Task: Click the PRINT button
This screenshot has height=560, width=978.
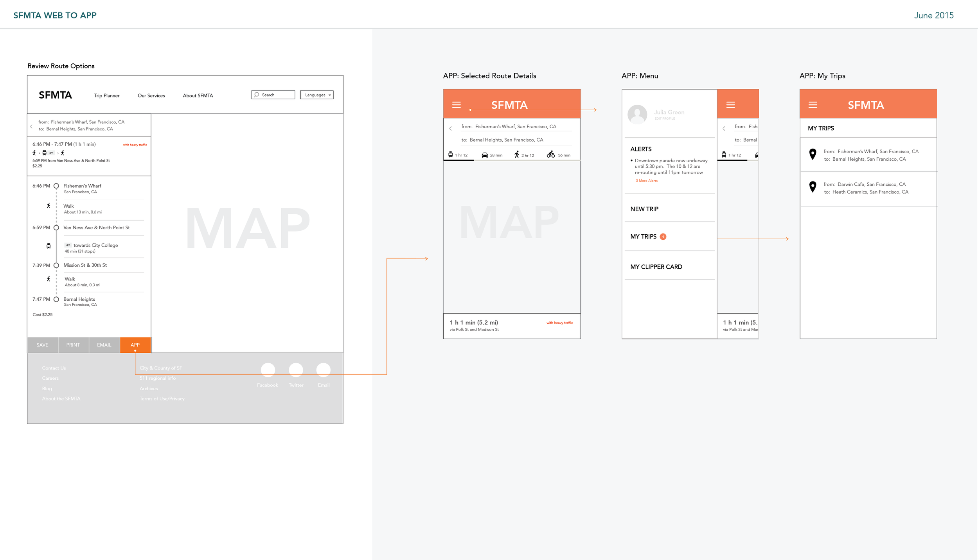Action: click(x=73, y=345)
